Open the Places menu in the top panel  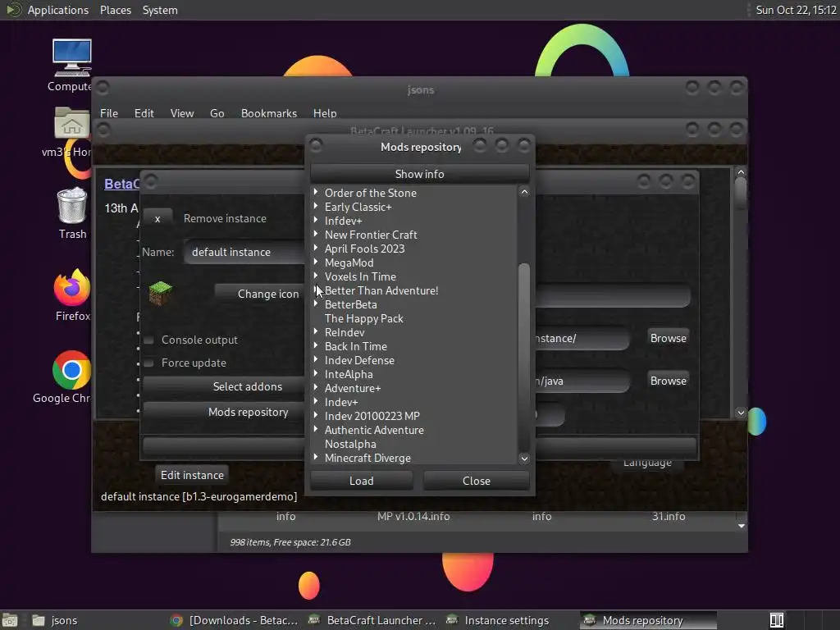(x=115, y=10)
